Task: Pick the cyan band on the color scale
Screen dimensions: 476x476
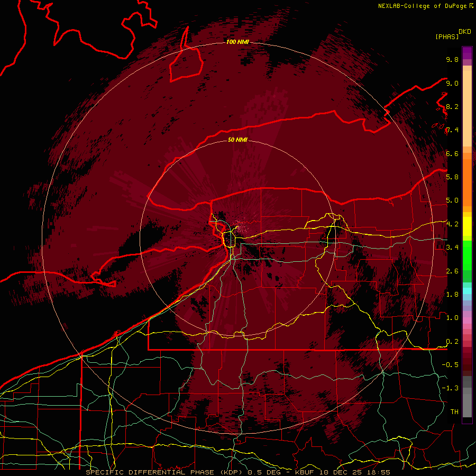Action: coord(467,291)
